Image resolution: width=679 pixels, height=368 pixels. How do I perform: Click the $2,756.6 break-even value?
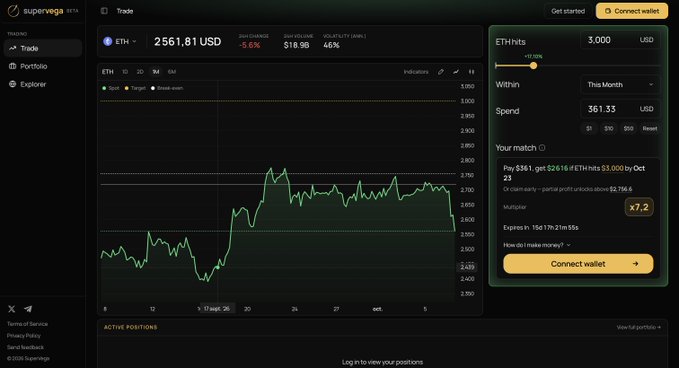(x=621, y=189)
